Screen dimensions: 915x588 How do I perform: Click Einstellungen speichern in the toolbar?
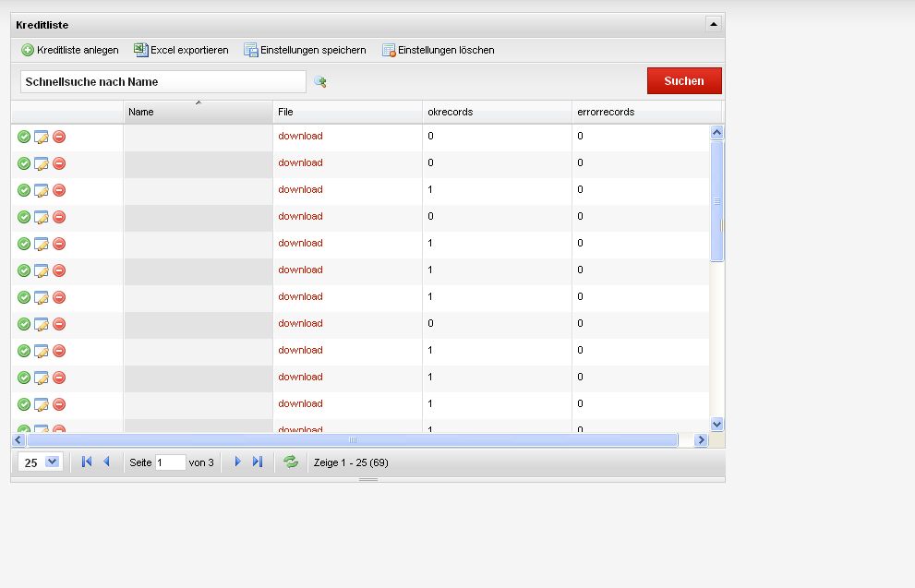(x=305, y=50)
